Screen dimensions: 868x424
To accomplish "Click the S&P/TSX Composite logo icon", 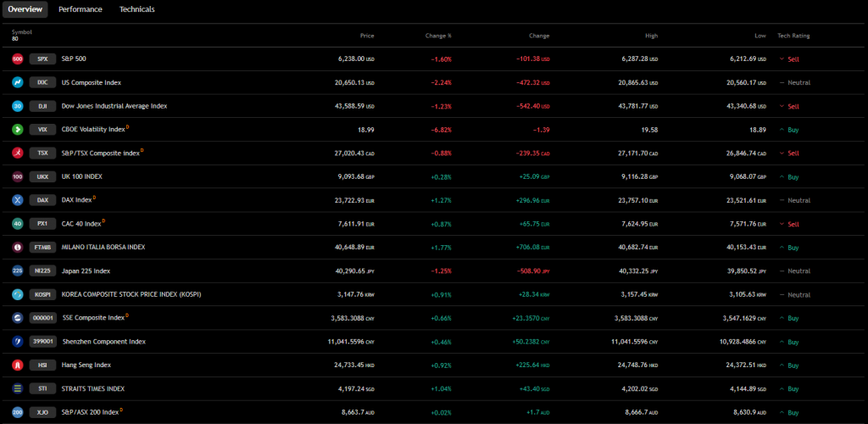I will (17, 153).
